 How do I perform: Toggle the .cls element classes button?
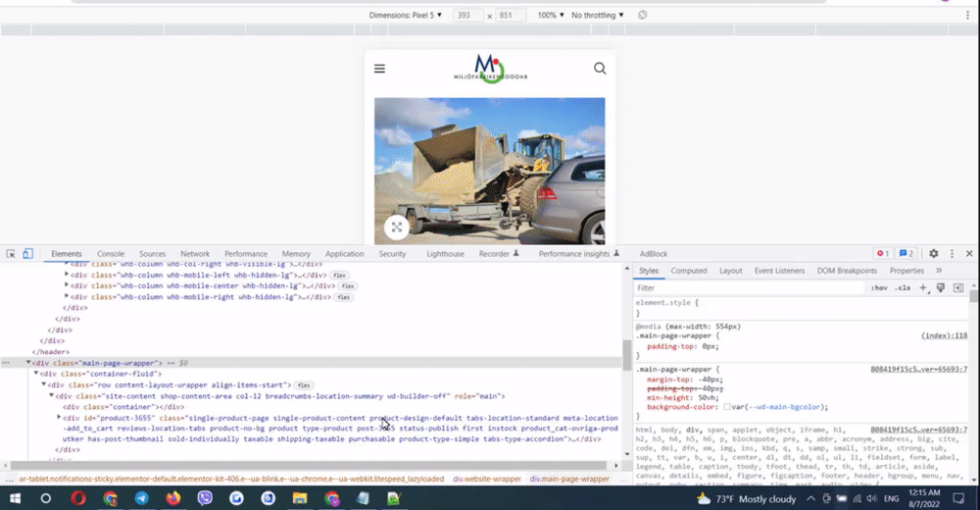[x=903, y=287]
